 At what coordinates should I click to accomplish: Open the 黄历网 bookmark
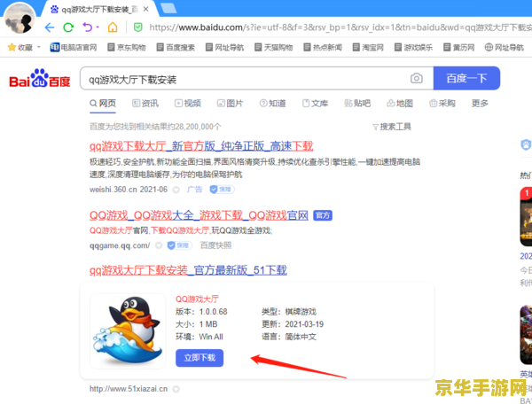pos(459,47)
